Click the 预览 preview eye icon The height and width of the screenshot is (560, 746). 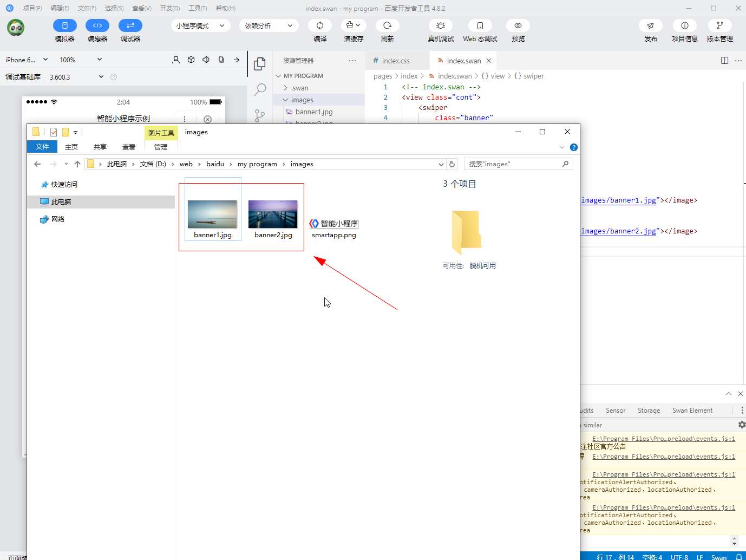tap(518, 26)
